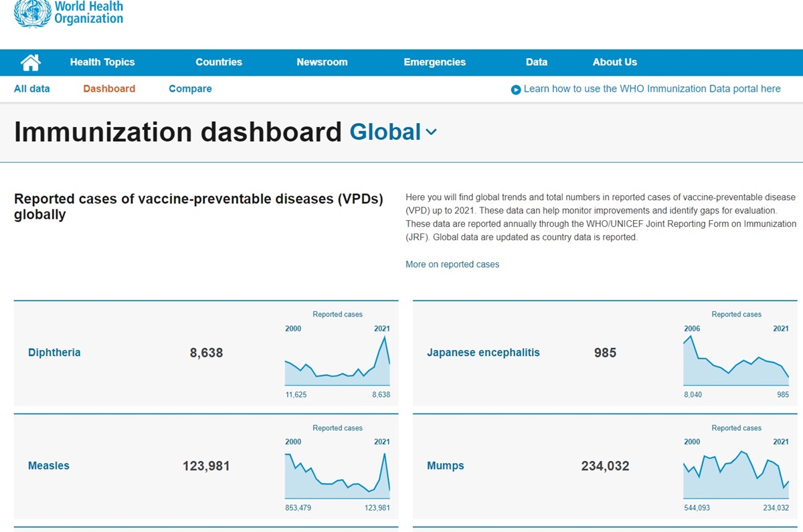
Task: Select the Compare tab
Action: pos(189,88)
